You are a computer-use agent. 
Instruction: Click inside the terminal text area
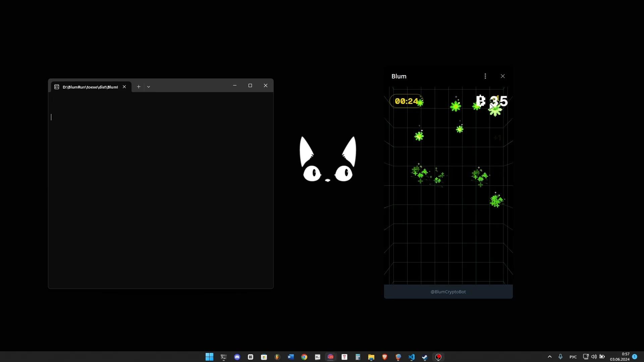(x=161, y=190)
